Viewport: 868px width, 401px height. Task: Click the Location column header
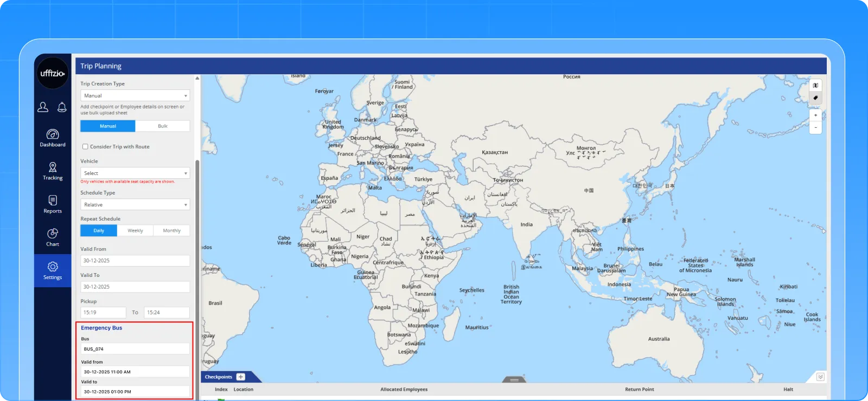pos(244,390)
